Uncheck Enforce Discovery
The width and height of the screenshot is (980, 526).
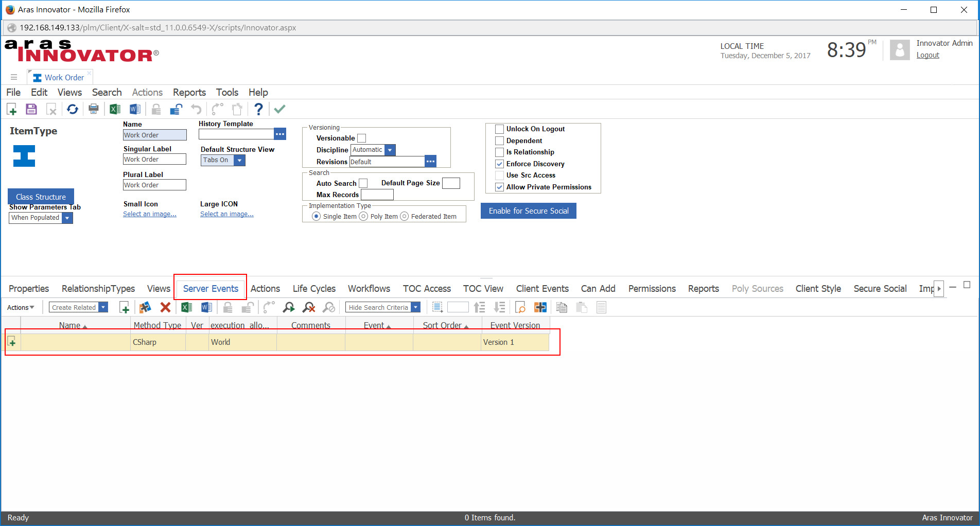499,164
